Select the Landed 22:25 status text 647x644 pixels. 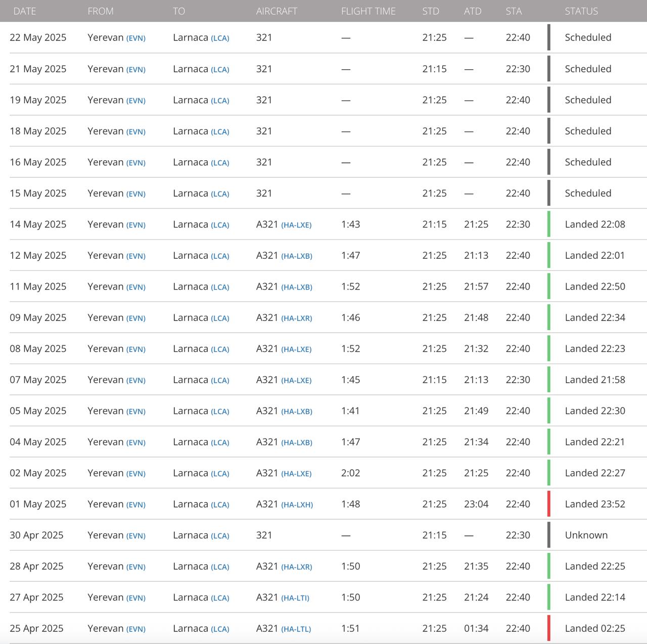[x=595, y=566]
